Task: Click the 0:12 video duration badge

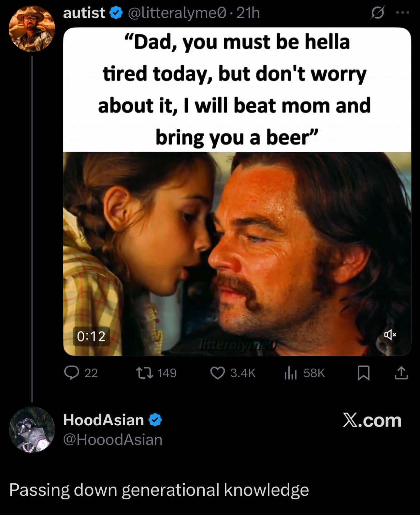Action: 91,336
